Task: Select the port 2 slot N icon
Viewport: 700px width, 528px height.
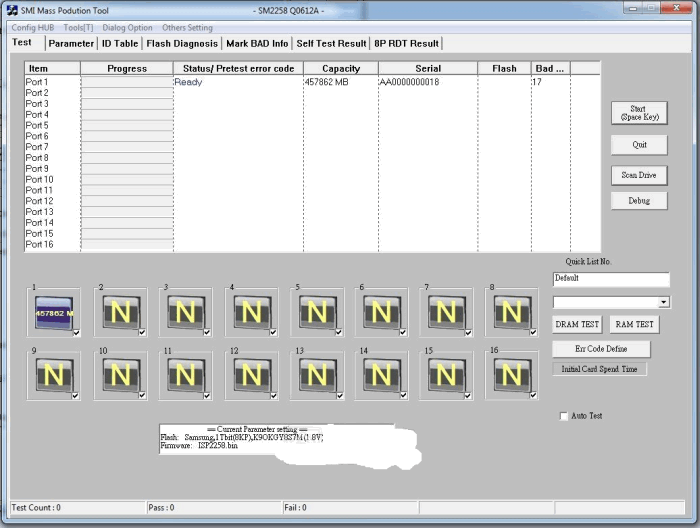Action: (119, 313)
